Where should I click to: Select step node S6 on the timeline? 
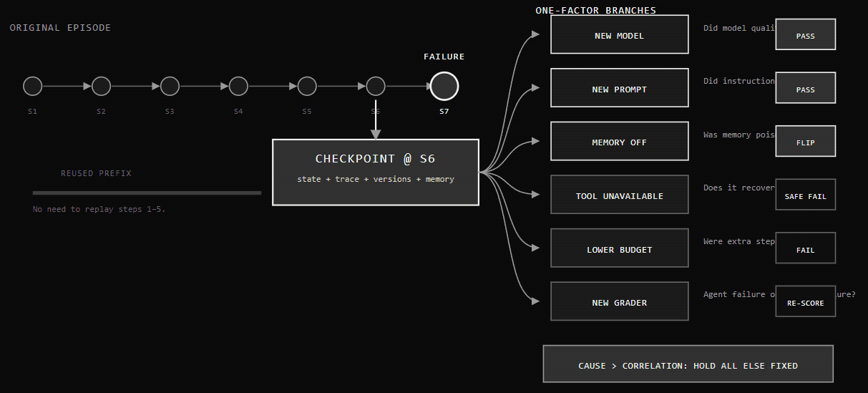coord(376,86)
